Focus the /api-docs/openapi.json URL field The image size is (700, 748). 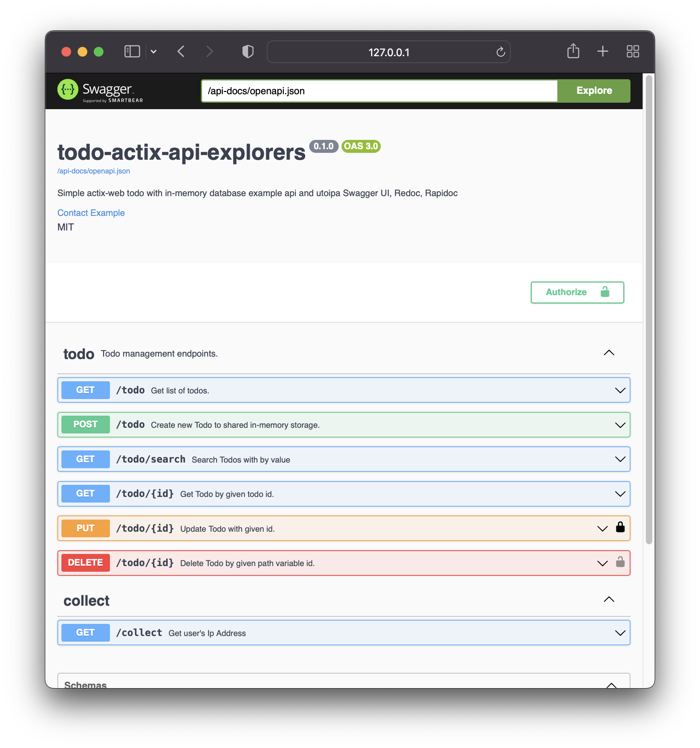pyautogui.click(x=379, y=91)
